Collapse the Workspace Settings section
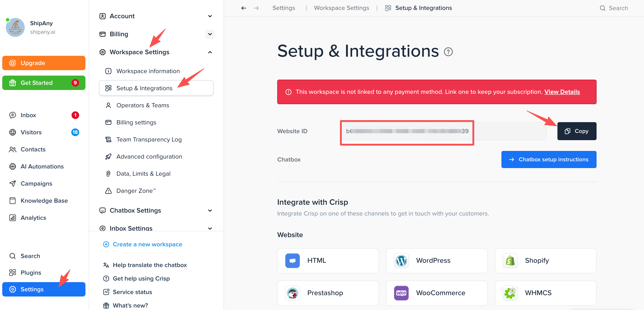The image size is (644, 310). pyautogui.click(x=210, y=52)
